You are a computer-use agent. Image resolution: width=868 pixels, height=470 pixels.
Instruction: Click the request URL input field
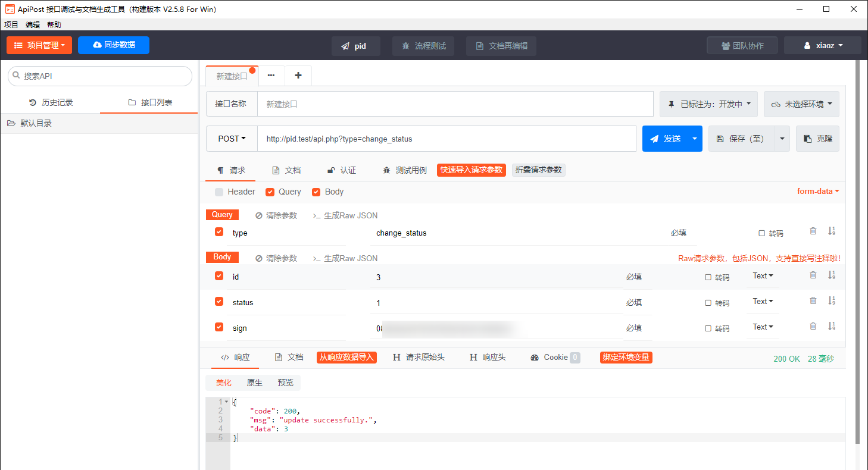[x=417, y=138]
